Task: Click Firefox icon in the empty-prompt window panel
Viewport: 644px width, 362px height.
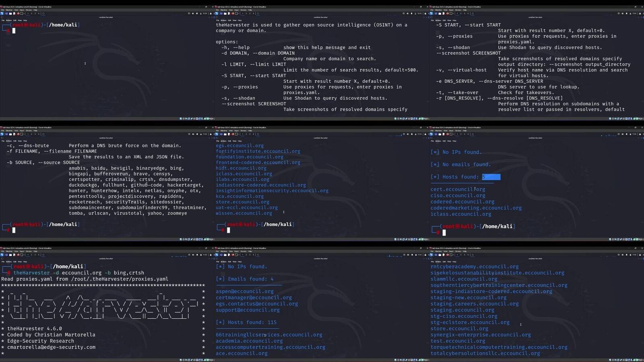Action: pyautogui.click(x=18, y=13)
